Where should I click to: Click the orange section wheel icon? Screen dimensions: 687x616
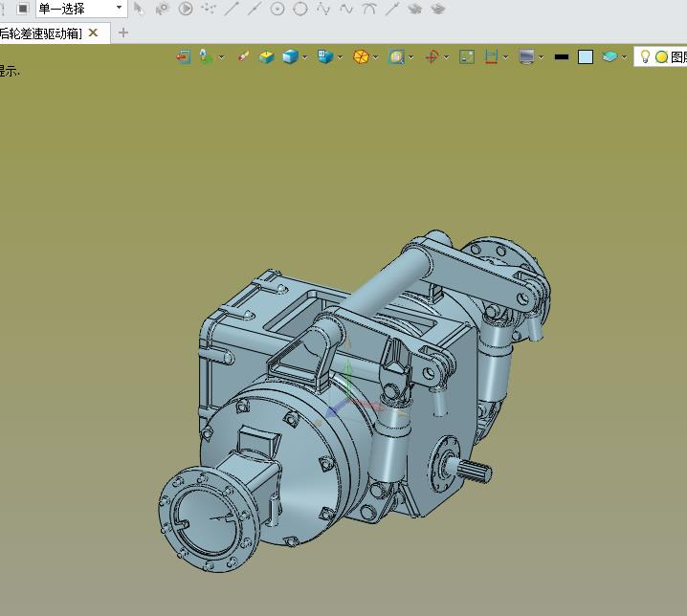coord(361,57)
